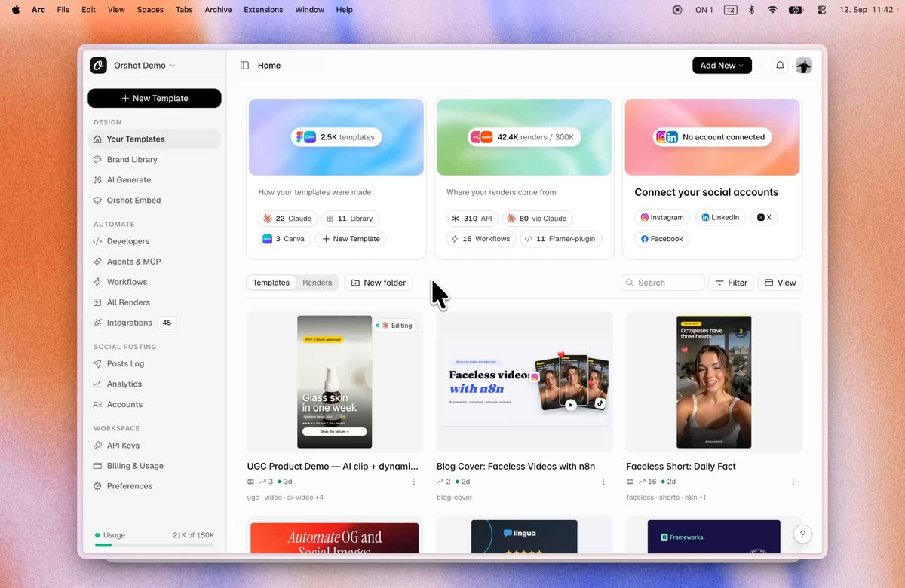Open options menu for Blog Cover template
The height and width of the screenshot is (588, 905).
point(603,482)
